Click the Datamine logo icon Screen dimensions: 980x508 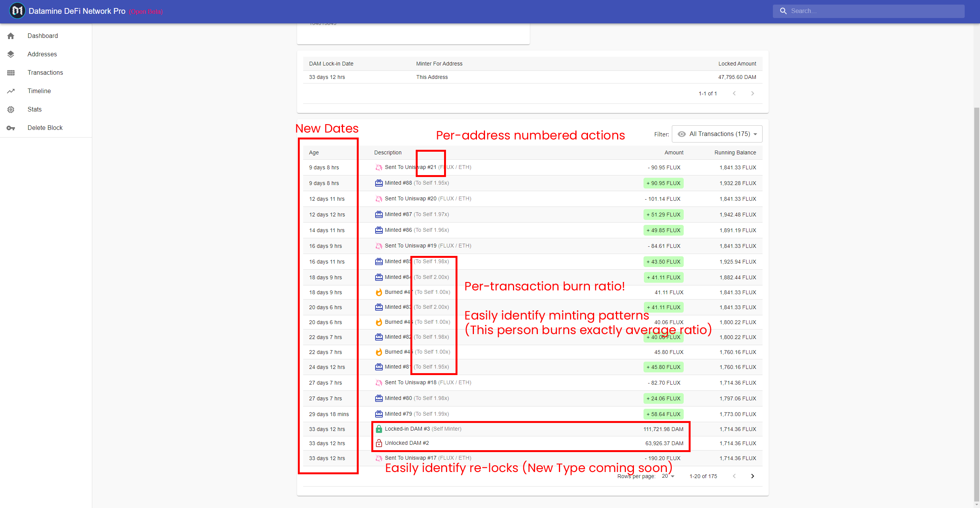click(17, 11)
